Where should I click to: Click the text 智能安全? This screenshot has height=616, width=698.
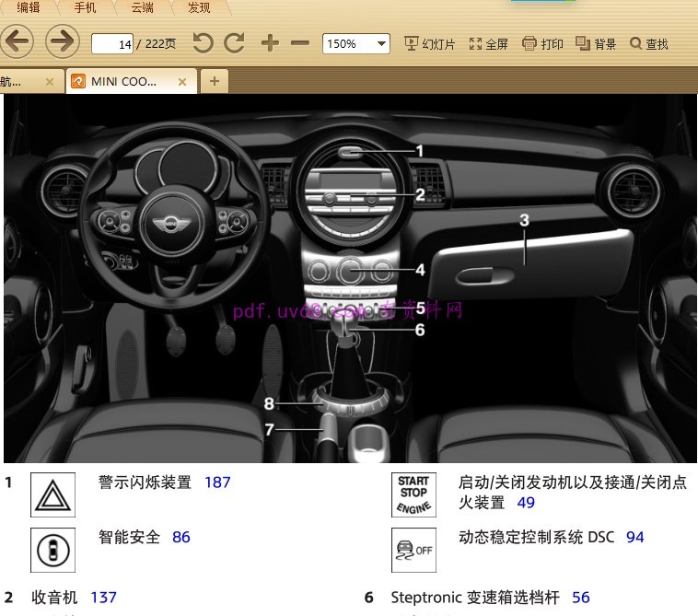tap(129, 537)
